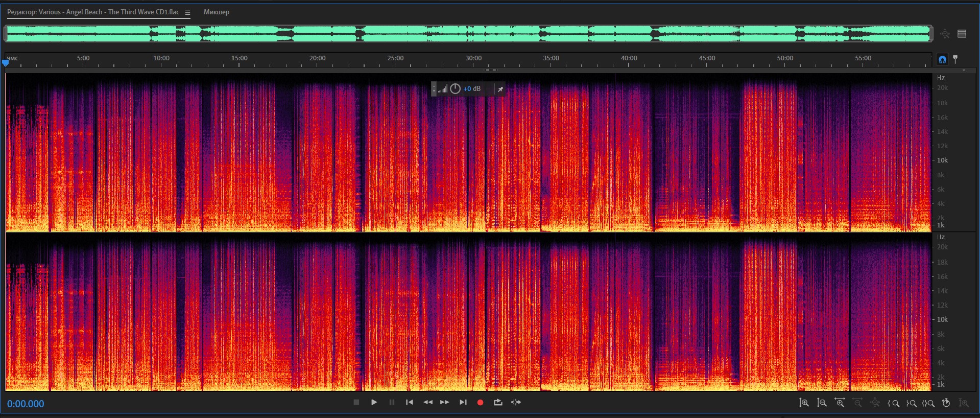Open the editor panel menu beside file name

coord(187,12)
